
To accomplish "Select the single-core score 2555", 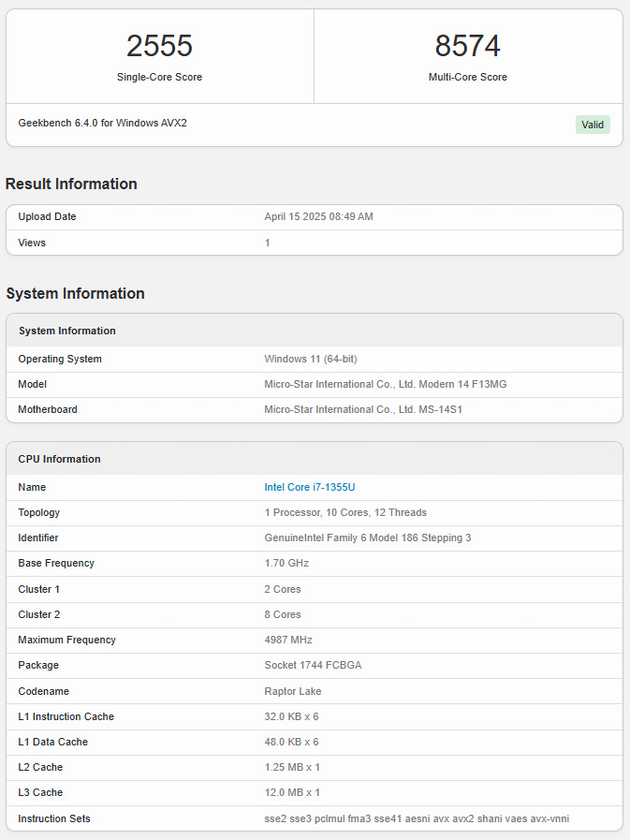I will (160, 46).
